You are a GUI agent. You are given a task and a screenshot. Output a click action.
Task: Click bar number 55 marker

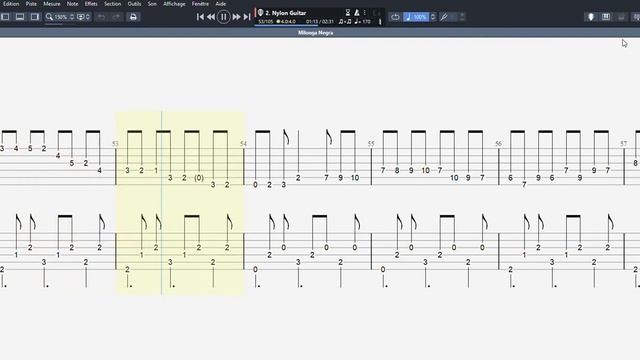point(371,144)
